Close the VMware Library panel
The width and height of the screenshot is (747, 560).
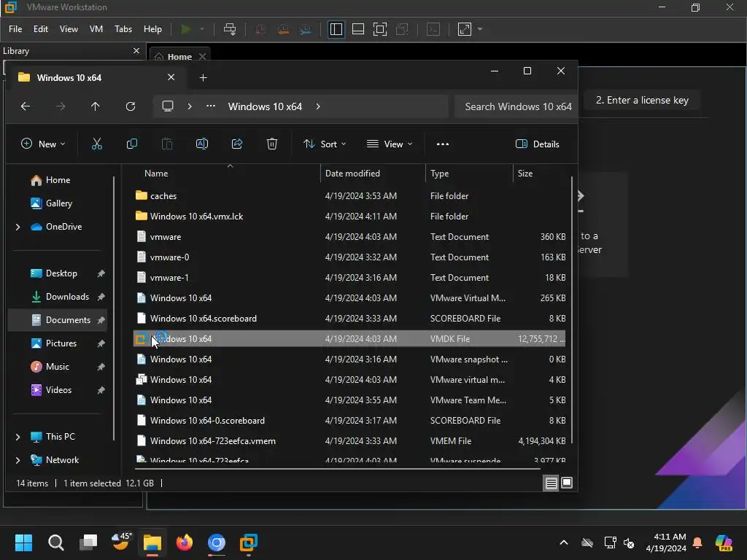coord(136,50)
